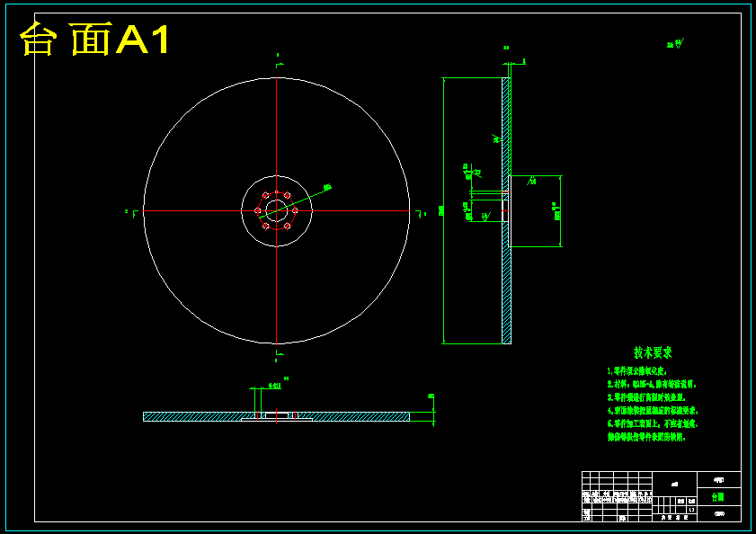Screen dimensions: 756x534
Task: Select the overall height dimension of side view
Action: pyautogui.click(x=441, y=210)
